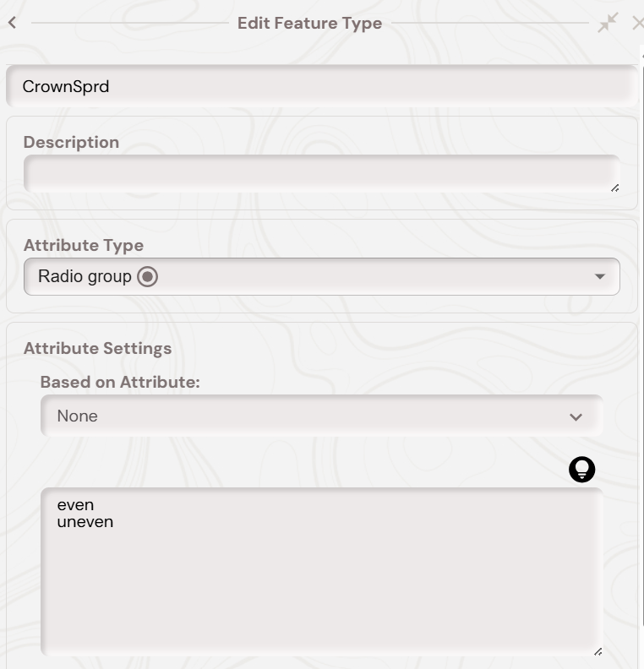Grab the Description box resize handle
644x669 pixels.
click(x=614, y=188)
